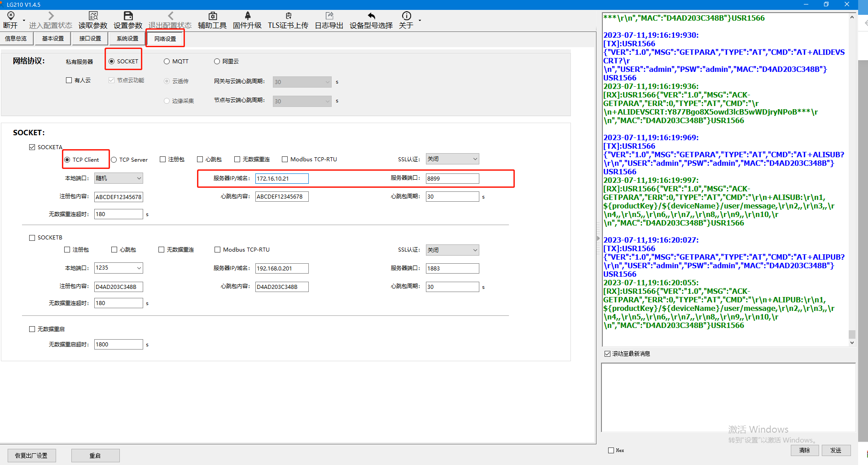Image resolution: width=868 pixels, height=465 pixels.
Task: Enable SOCKETB 无数据重连 checkbox
Action: point(161,250)
